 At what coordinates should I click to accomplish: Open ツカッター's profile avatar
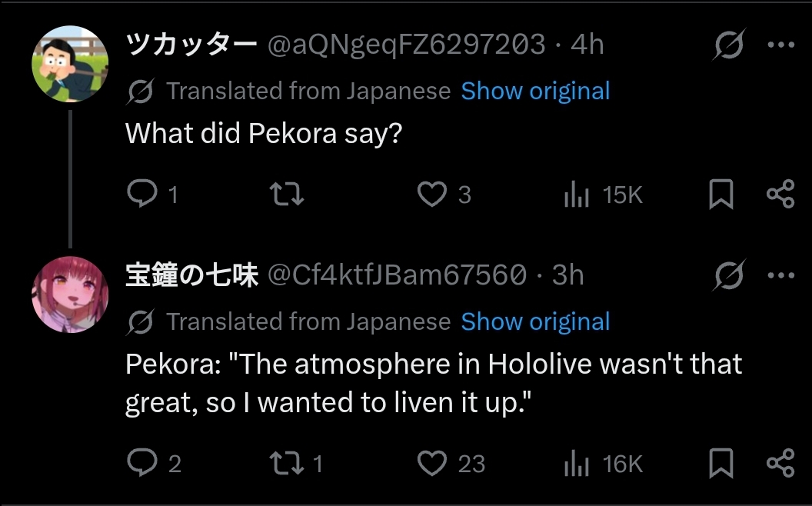pos(70,64)
